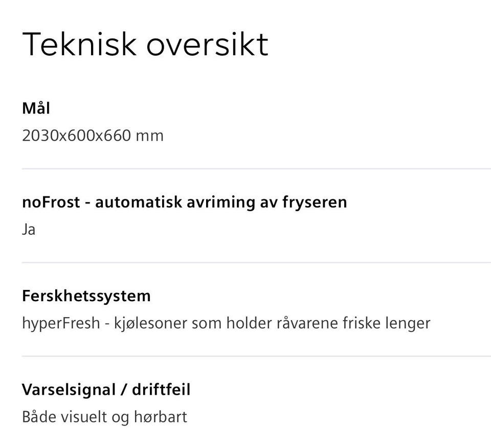Click divider line below Ja

click(256, 263)
